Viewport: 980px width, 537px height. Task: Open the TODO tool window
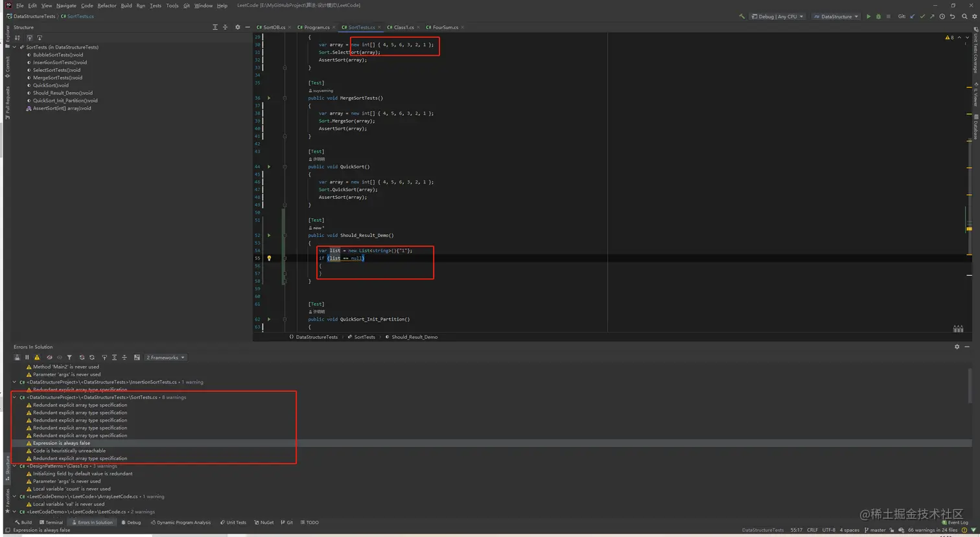309,523
